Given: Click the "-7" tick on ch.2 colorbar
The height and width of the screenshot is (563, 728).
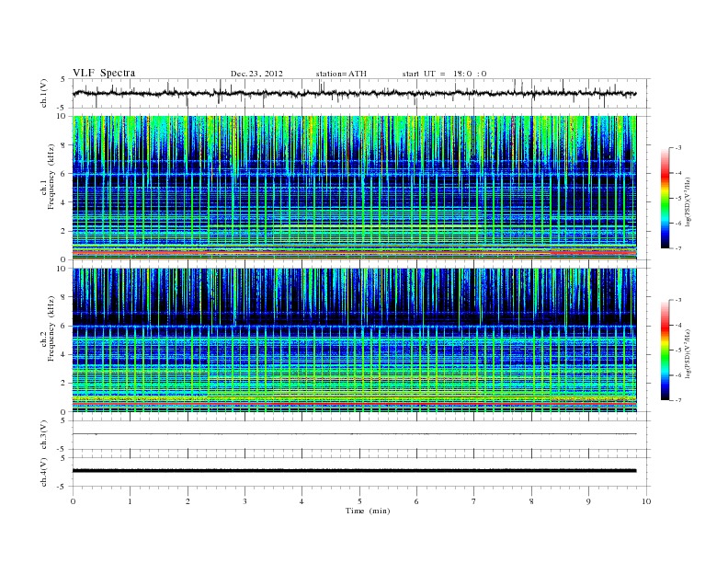Looking at the screenshot, I should tap(678, 400).
